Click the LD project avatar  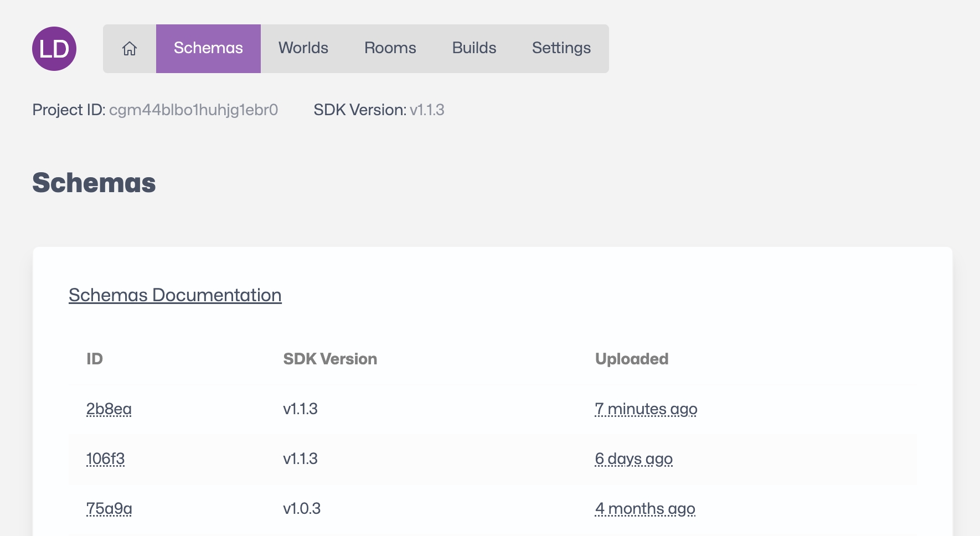tap(54, 49)
